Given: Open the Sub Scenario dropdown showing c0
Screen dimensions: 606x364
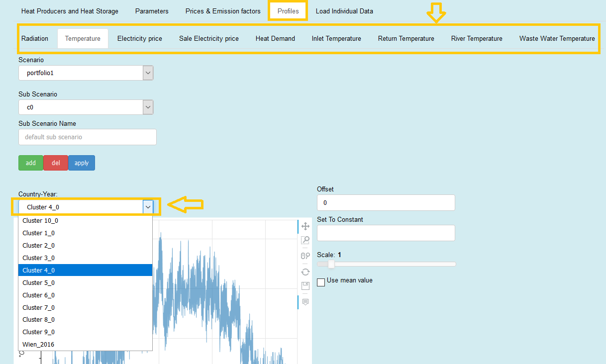Looking at the screenshot, I should (x=86, y=107).
